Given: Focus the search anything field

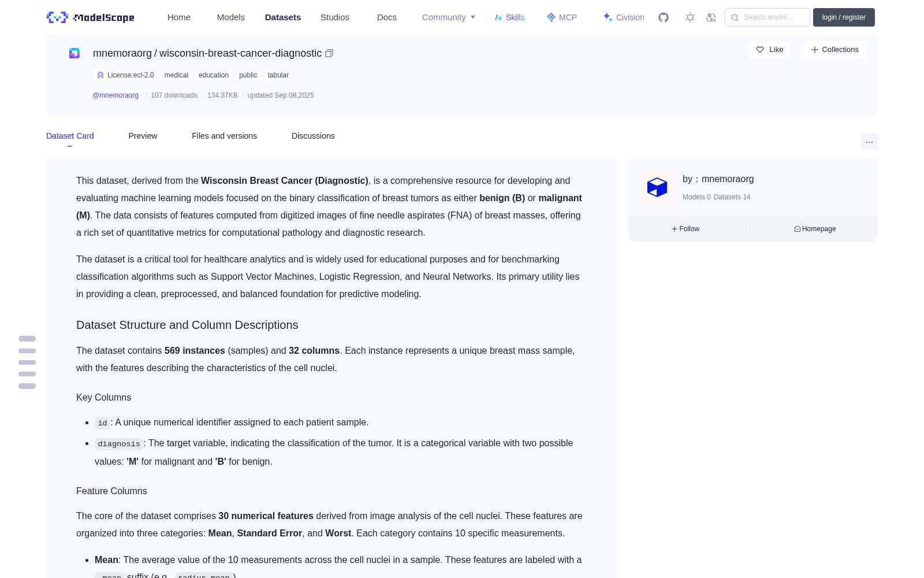Looking at the screenshot, I should tap(767, 17).
